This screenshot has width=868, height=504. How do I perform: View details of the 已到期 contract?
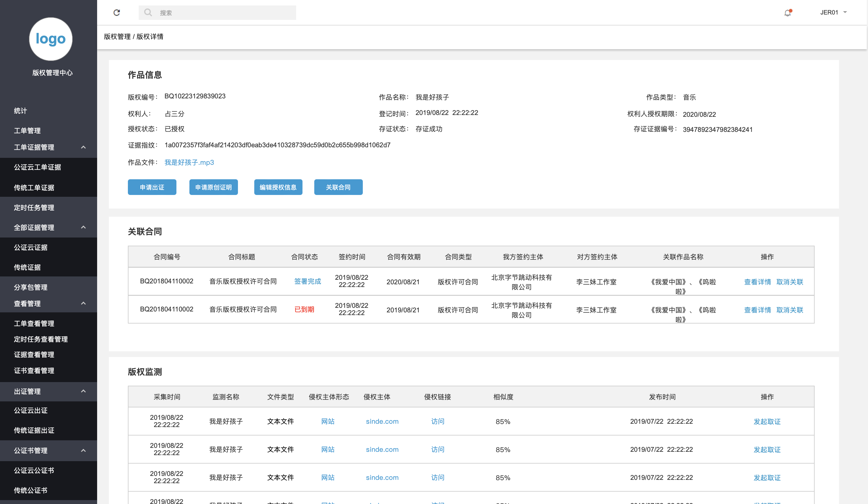757,310
